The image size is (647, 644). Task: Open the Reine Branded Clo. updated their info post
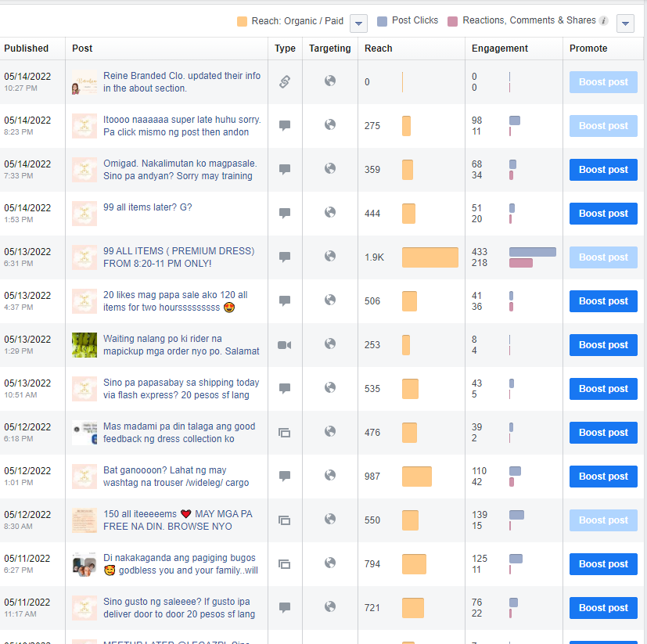click(182, 81)
